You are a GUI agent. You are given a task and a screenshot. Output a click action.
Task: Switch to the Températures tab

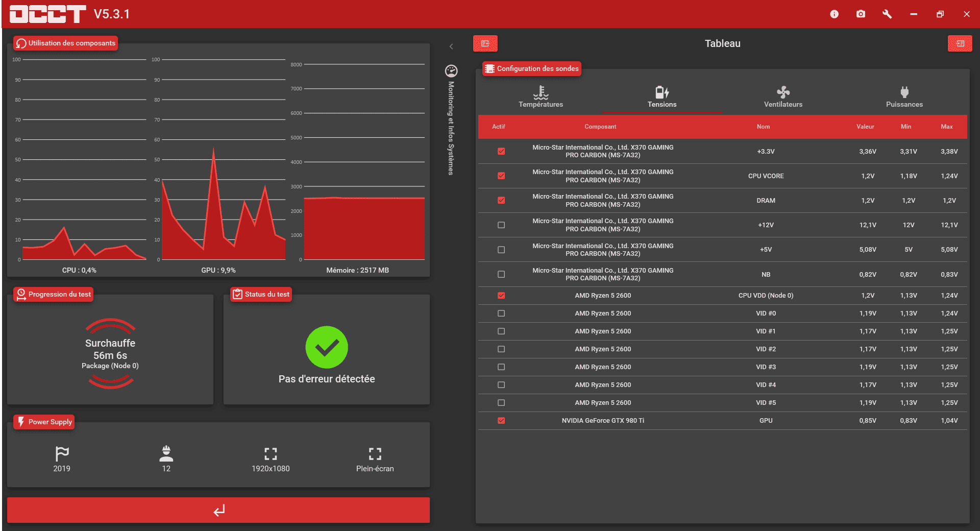[541, 97]
